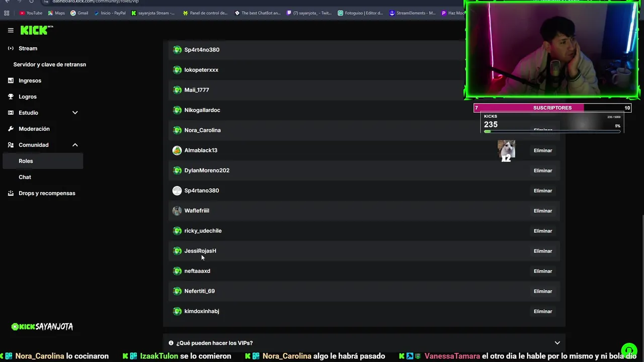Click the info icon beside VIPs question
This screenshot has width=644, height=362.
pyautogui.click(x=171, y=343)
